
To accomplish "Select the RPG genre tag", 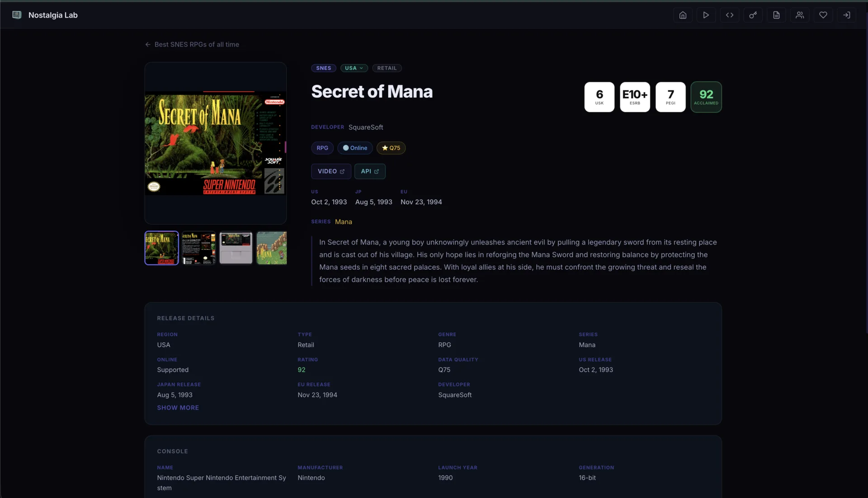I will coord(322,148).
